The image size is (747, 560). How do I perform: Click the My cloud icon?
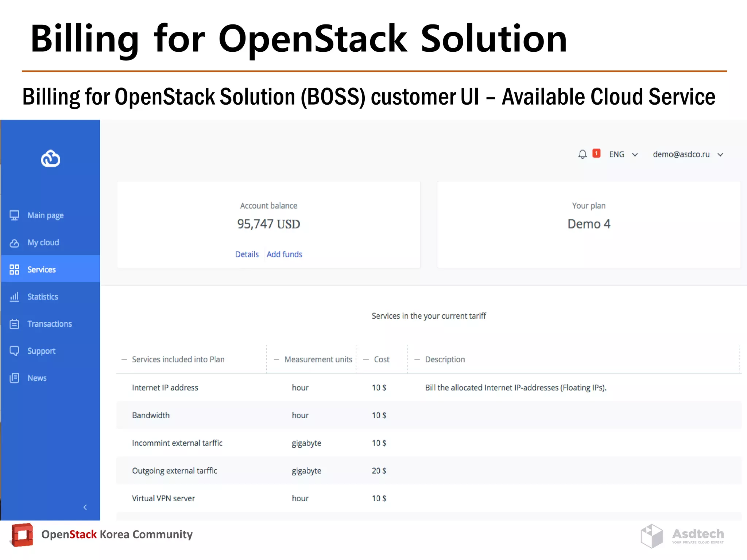tap(14, 243)
